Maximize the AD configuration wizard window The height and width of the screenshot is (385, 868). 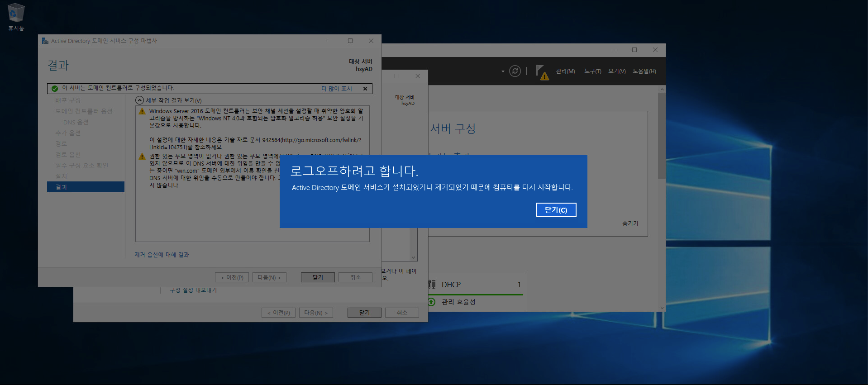(350, 41)
